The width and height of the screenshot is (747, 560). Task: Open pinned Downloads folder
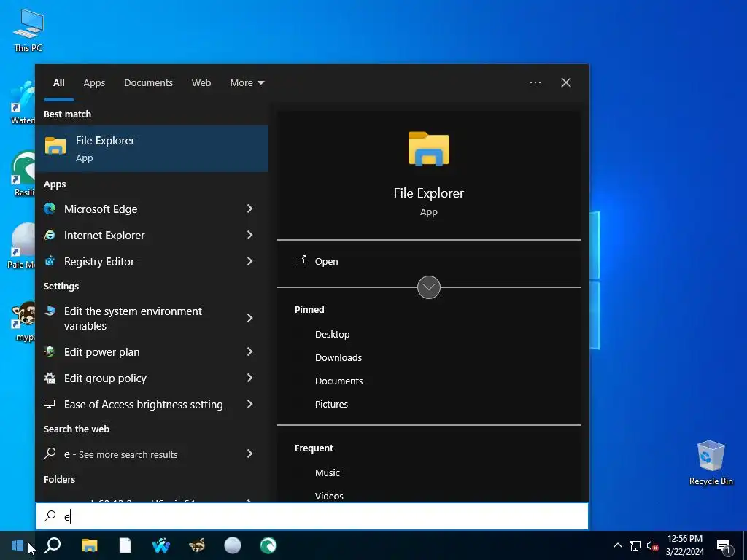pyautogui.click(x=338, y=357)
